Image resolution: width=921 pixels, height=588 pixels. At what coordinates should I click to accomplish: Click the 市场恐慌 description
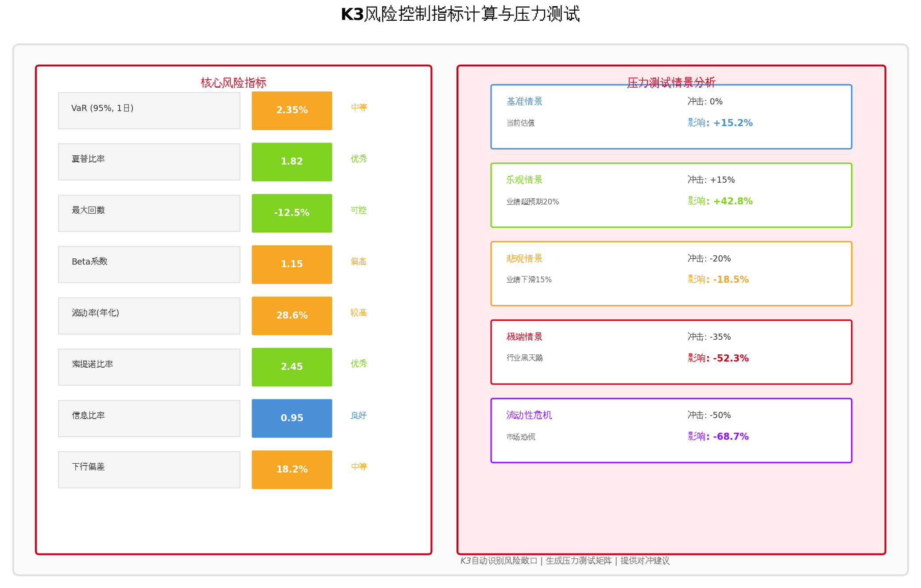pos(521,437)
